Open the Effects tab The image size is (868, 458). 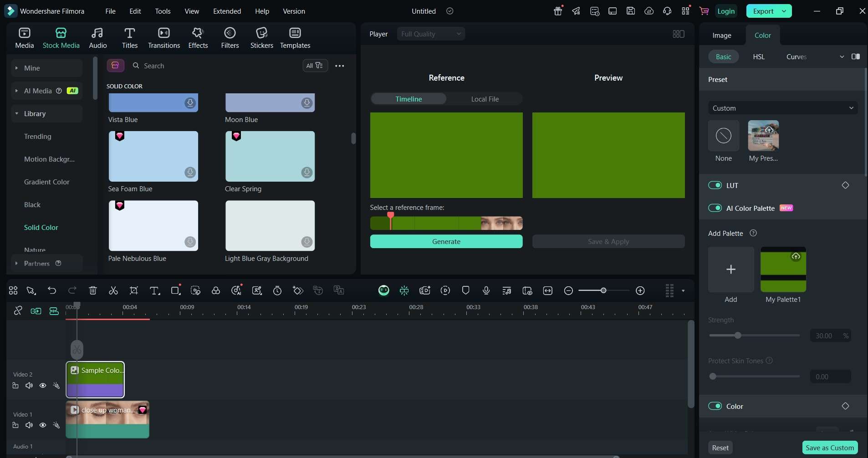[198, 38]
